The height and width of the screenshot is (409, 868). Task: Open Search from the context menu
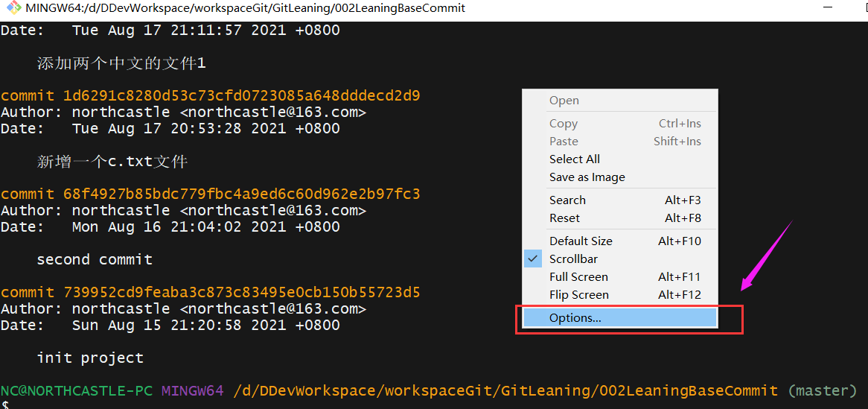pyautogui.click(x=620, y=200)
